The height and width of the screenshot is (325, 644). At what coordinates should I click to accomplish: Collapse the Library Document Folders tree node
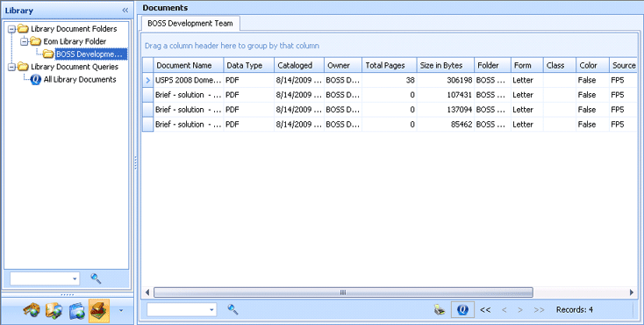pyautogui.click(x=11, y=29)
